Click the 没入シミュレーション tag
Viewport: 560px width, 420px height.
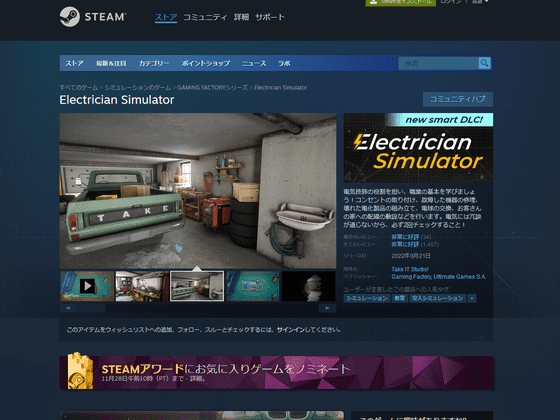pyautogui.click(x=438, y=298)
